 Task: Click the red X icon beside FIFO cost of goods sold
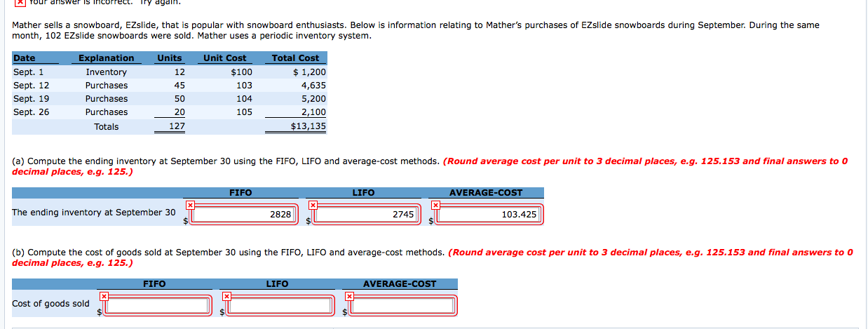pyautogui.click(x=104, y=296)
